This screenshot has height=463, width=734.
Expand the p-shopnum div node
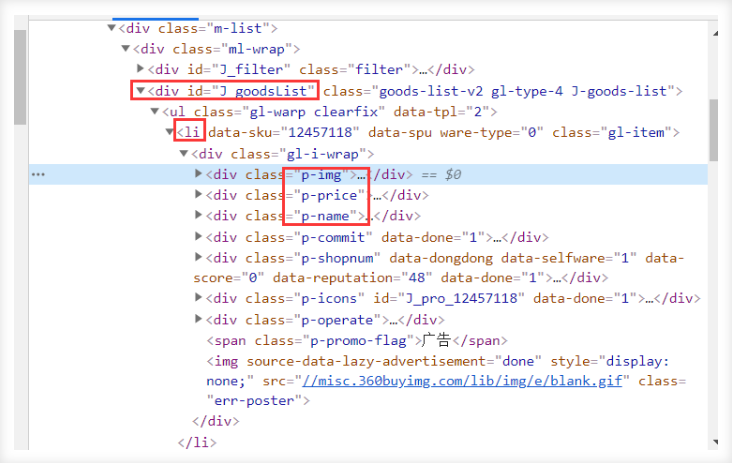[198, 257]
